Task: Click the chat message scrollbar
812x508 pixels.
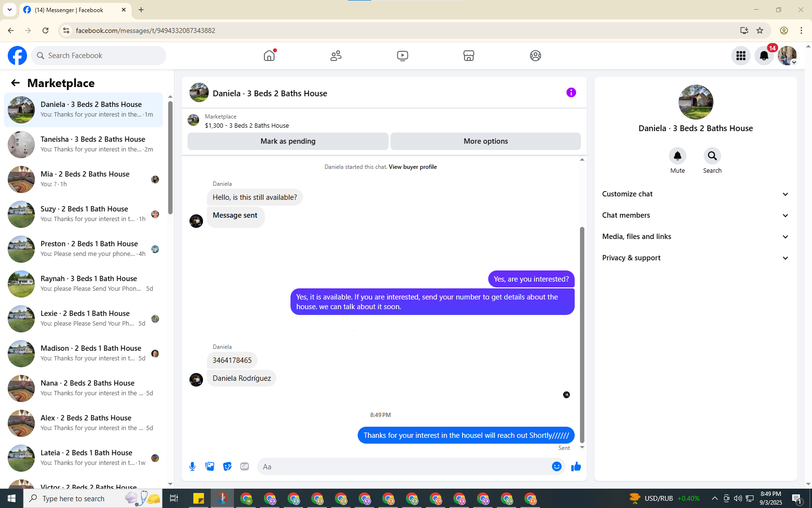Action: [582, 334]
